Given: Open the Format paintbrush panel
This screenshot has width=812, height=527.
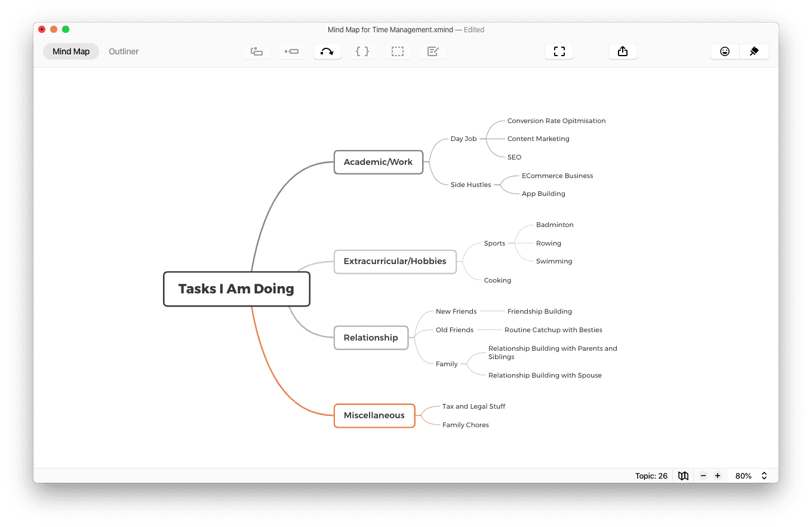Looking at the screenshot, I should coord(754,51).
